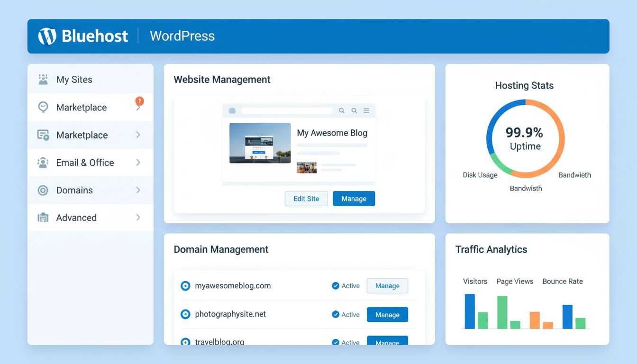Click the Active checkmark icon for myawesomeblog.com

[336, 286]
